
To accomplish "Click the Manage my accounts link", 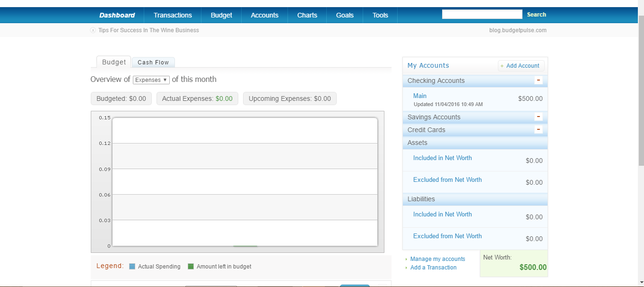I will (437, 259).
